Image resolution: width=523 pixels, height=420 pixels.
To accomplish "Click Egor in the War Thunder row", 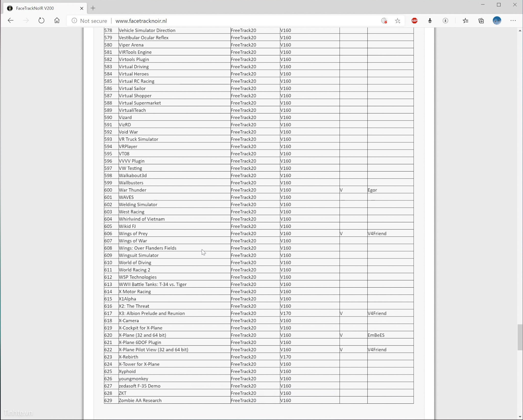I will (x=372, y=190).
